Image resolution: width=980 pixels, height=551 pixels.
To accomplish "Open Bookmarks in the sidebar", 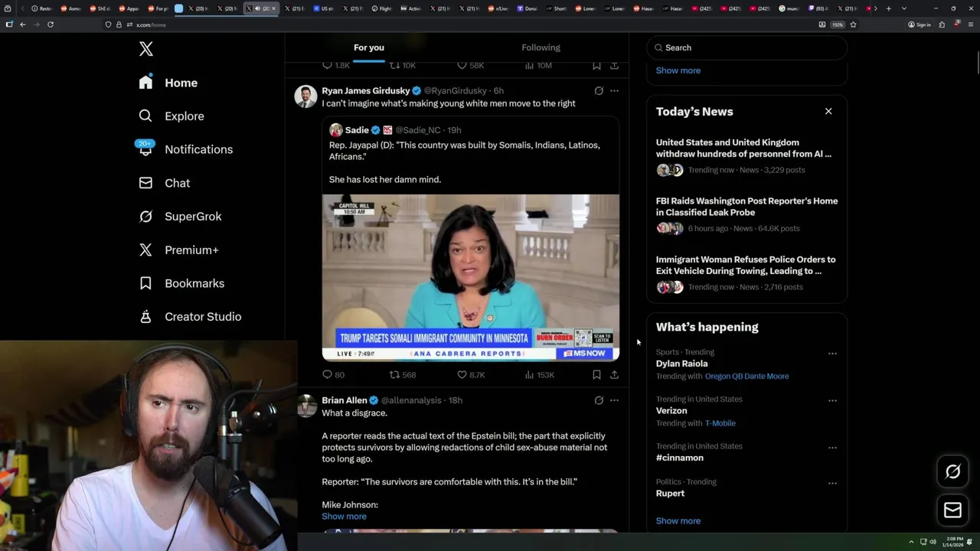I will tap(181, 283).
